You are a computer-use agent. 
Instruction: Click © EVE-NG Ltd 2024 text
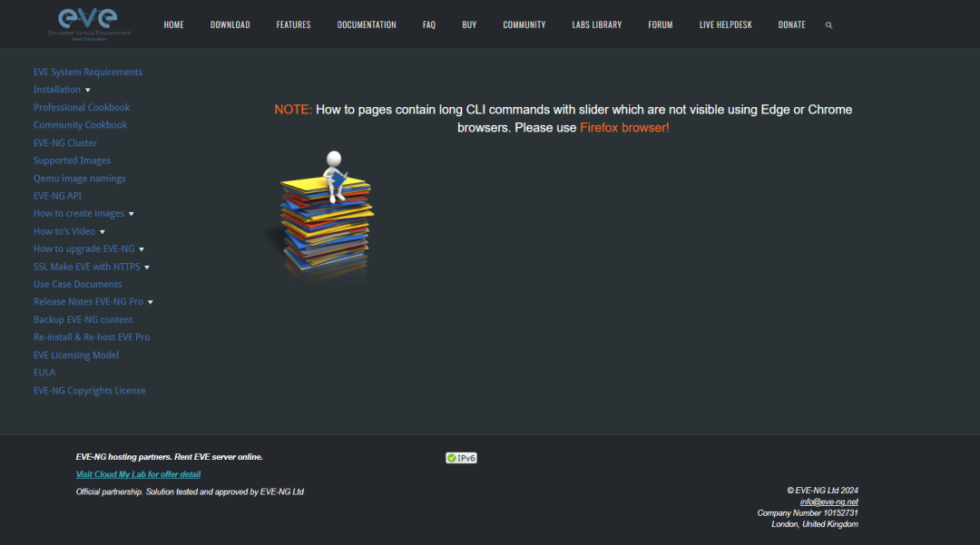point(822,491)
